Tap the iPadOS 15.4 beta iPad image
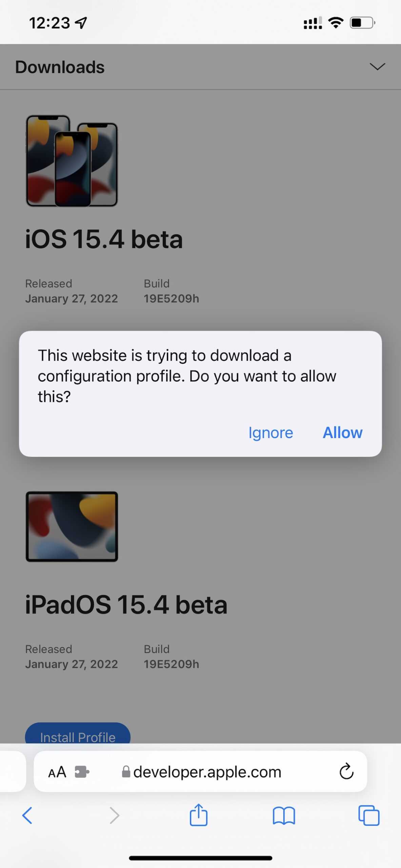The height and width of the screenshot is (868, 401). pyautogui.click(x=72, y=526)
